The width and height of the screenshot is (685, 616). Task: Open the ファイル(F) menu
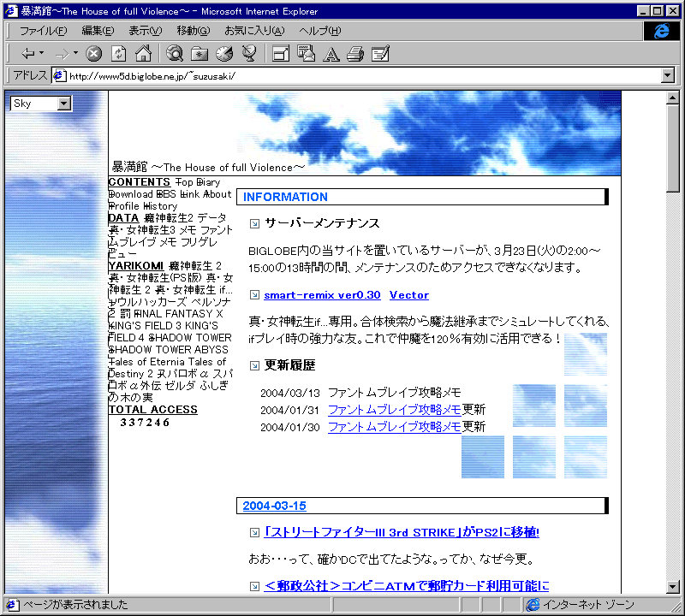click(44, 31)
